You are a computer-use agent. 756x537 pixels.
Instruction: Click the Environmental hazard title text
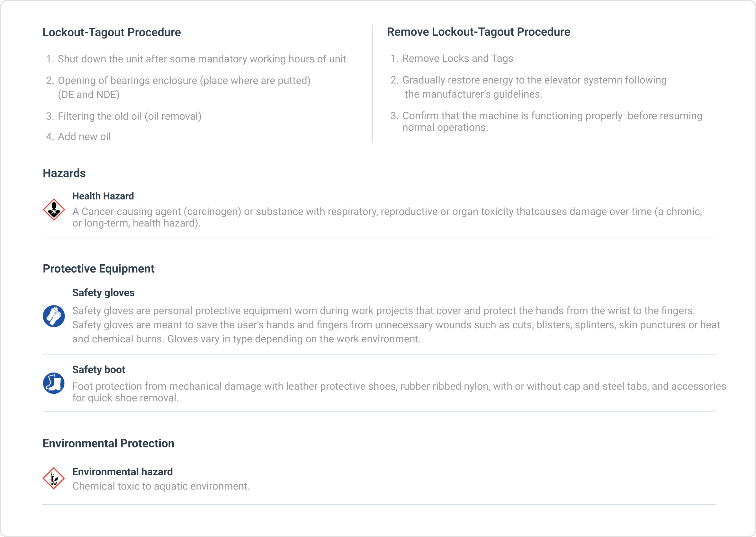122,472
